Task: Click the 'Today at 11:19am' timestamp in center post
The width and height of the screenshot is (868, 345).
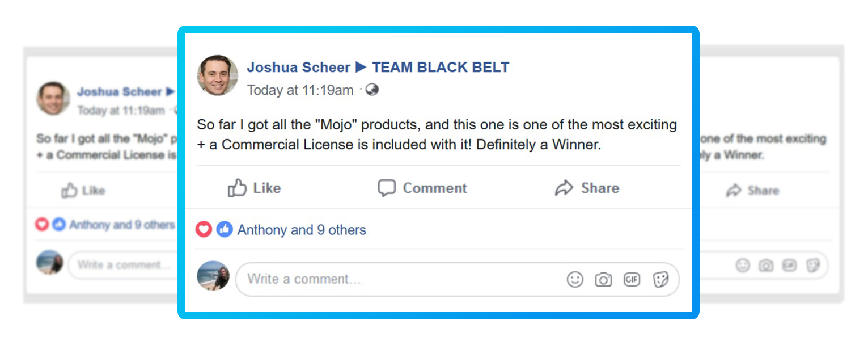Action: pyautogui.click(x=300, y=90)
